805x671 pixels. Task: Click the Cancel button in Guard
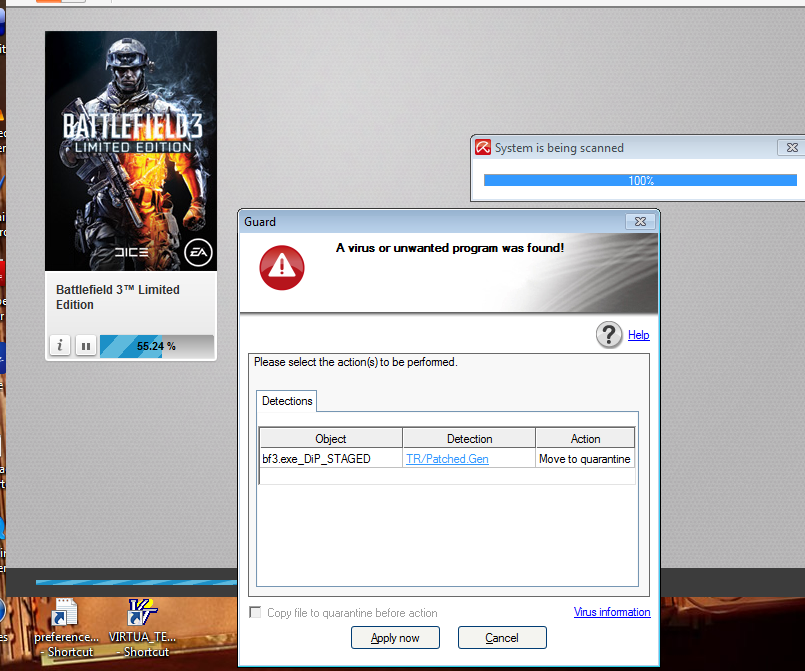click(502, 638)
